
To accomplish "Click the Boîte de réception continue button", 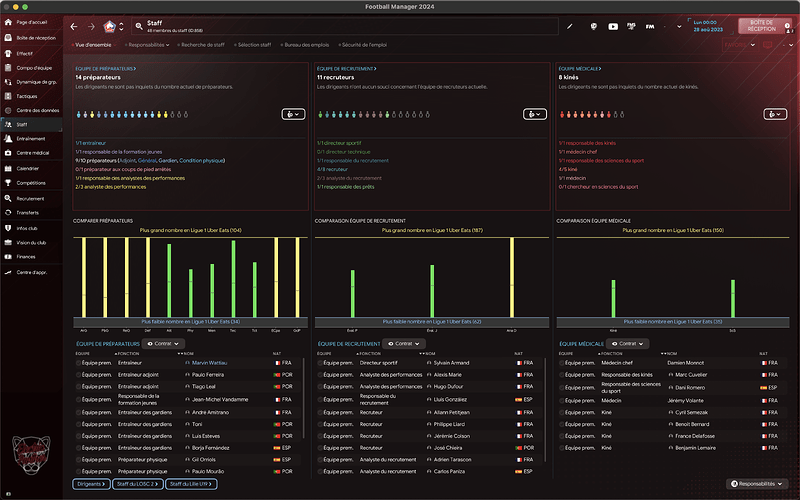I will coord(764,26).
